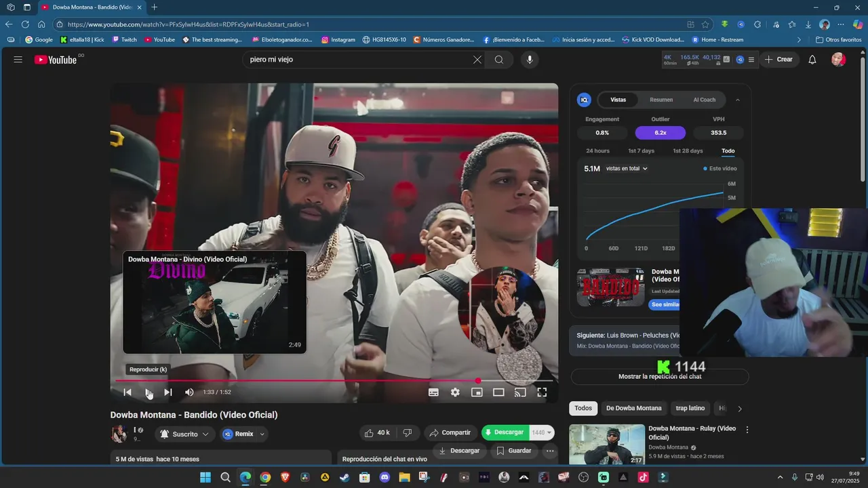The height and width of the screenshot is (488, 868).
Task: Switch to theater mode
Action: (498, 392)
